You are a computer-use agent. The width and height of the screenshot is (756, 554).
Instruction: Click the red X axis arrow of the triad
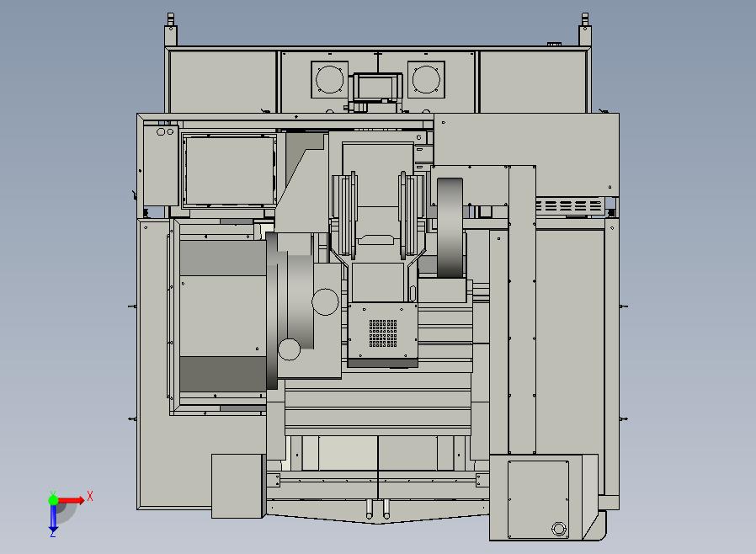click(x=72, y=500)
